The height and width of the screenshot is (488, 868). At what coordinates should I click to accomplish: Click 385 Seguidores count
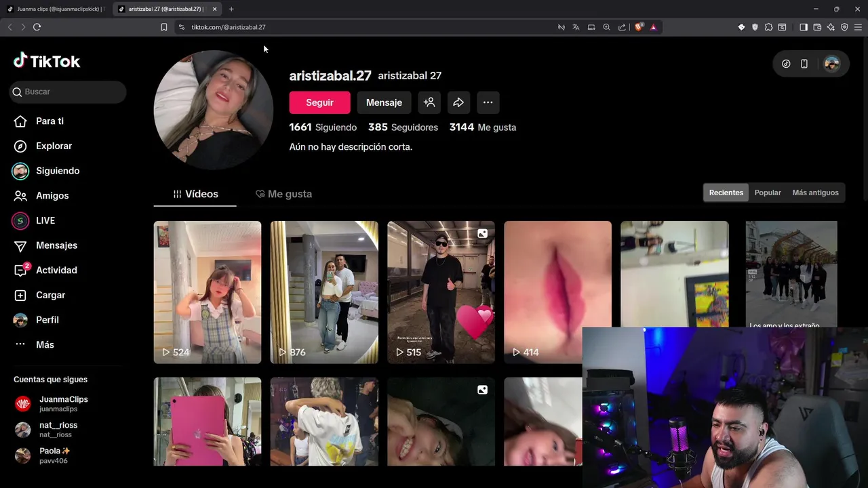click(x=403, y=127)
